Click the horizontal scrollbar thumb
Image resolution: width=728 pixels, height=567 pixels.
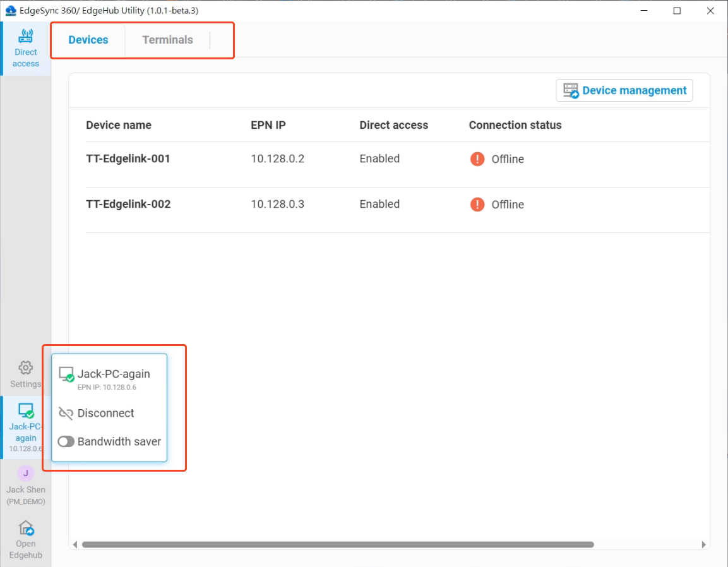pos(338,544)
